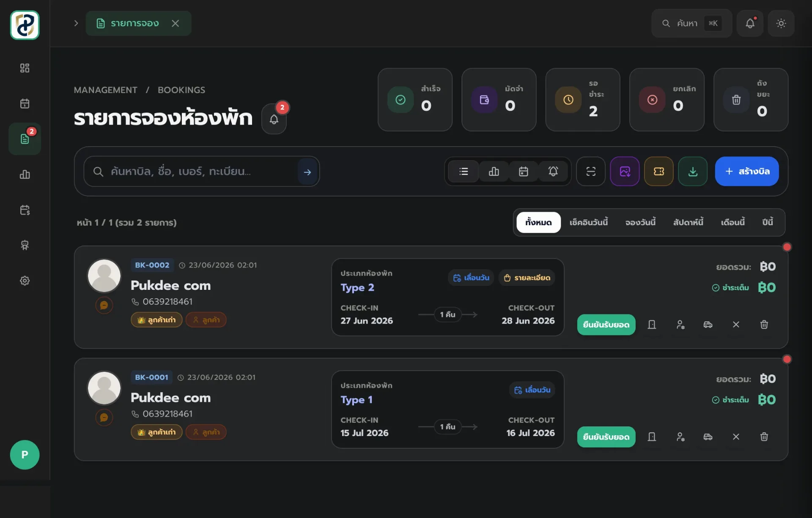Click ยืนยันรับยอด for BK-0002
This screenshot has height=518, width=812.
pyautogui.click(x=606, y=324)
